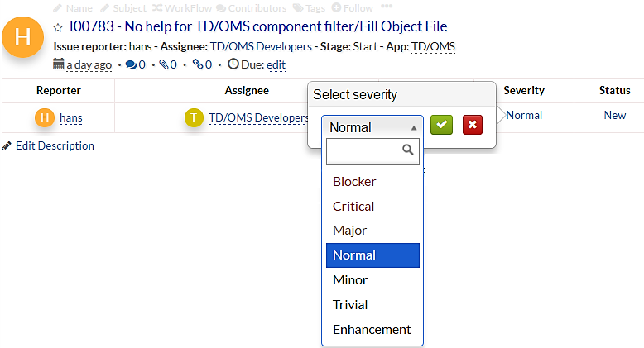The image size is (644, 348).
Task: Click the large orange H avatar
Action: click(23, 38)
